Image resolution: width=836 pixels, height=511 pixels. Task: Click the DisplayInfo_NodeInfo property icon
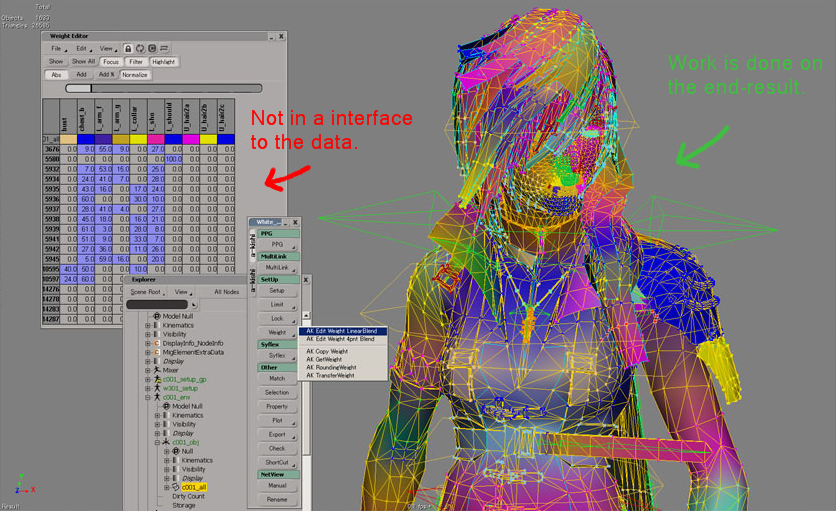point(156,343)
